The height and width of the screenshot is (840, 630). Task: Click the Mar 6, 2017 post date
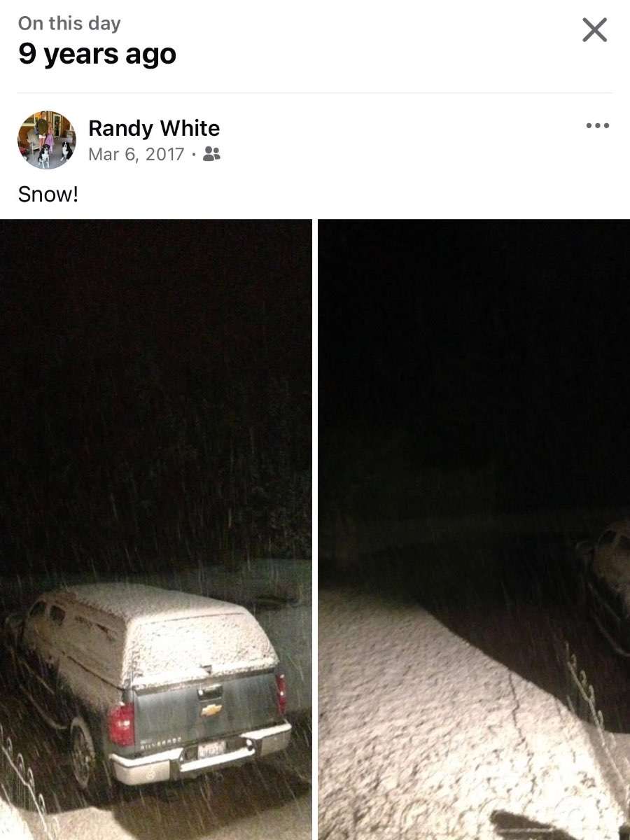(x=136, y=154)
